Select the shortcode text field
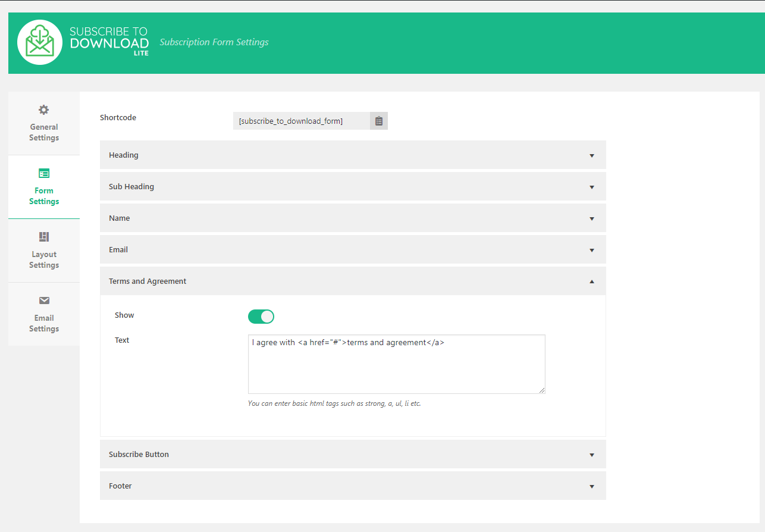Screen dimensions: 765x532 [x=302, y=121]
